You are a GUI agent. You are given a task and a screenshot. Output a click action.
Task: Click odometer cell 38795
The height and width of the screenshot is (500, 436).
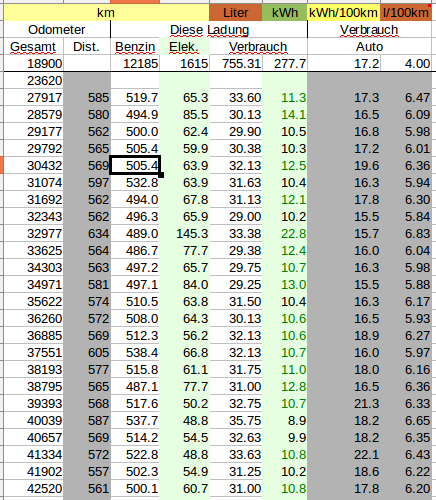[x=33, y=387]
